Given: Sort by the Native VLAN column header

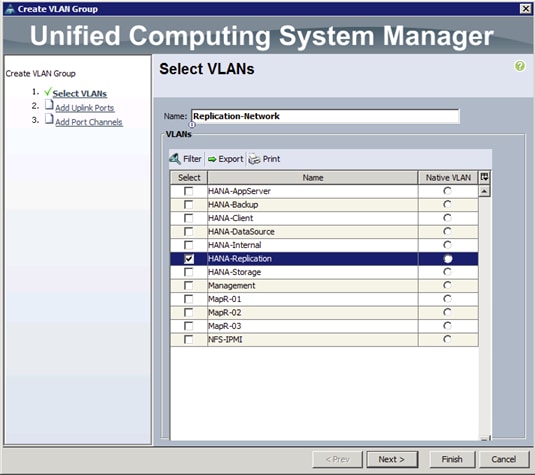Looking at the screenshot, I should tap(448, 178).
